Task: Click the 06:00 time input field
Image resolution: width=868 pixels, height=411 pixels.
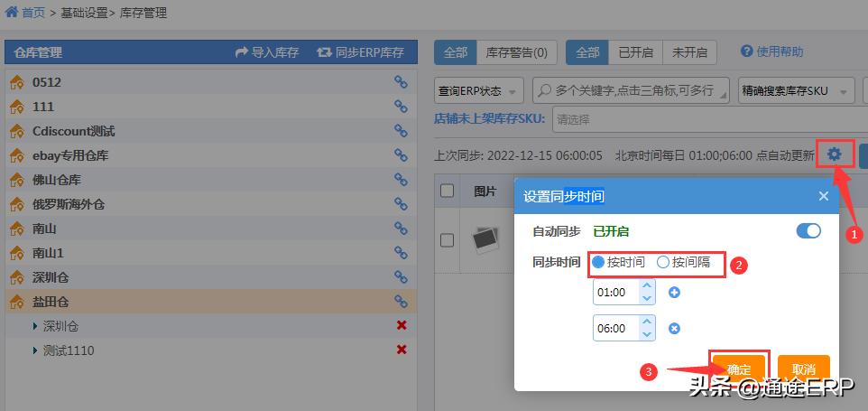Action: click(616, 329)
